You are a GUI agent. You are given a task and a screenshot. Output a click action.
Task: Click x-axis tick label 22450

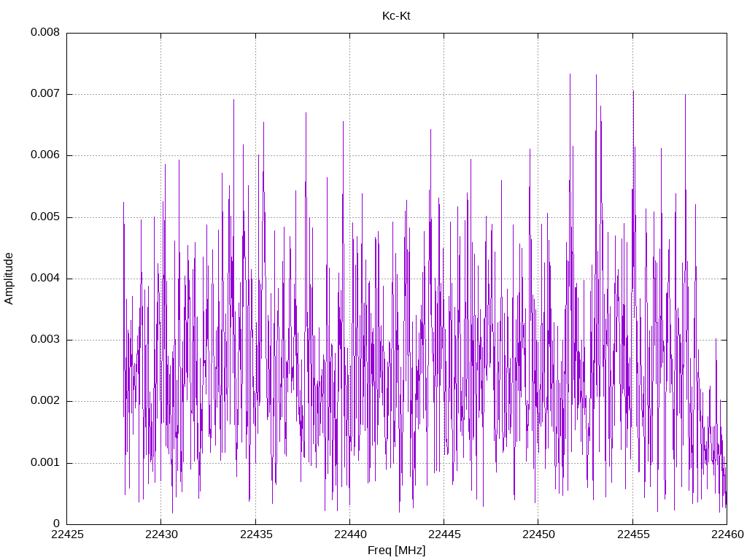(x=539, y=534)
